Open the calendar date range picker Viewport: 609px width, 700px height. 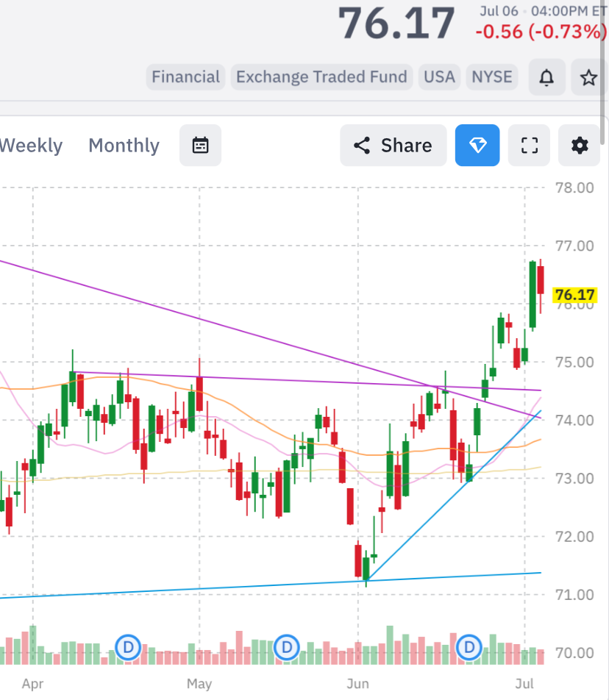click(x=201, y=146)
